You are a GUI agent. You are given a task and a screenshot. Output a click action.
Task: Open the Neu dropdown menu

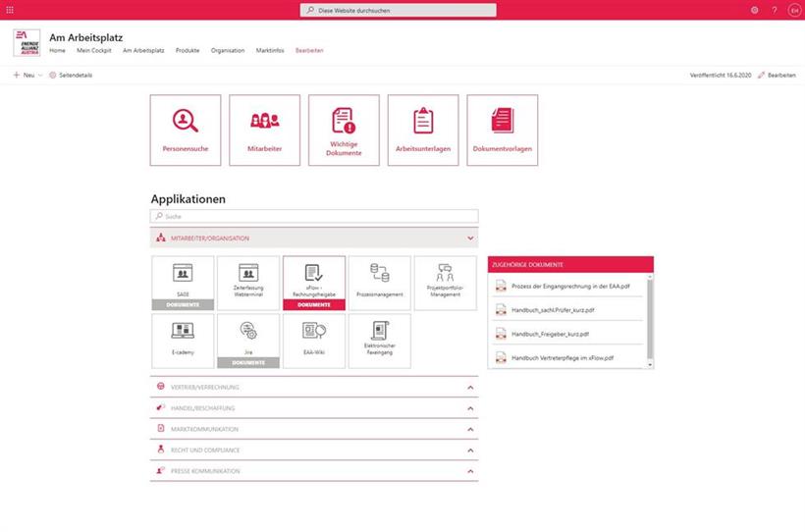[x=27, y=75]
